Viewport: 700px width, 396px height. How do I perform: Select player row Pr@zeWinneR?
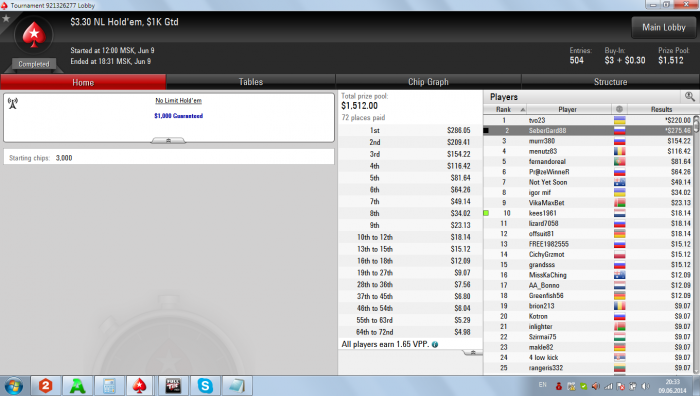(x=588, y=172)
